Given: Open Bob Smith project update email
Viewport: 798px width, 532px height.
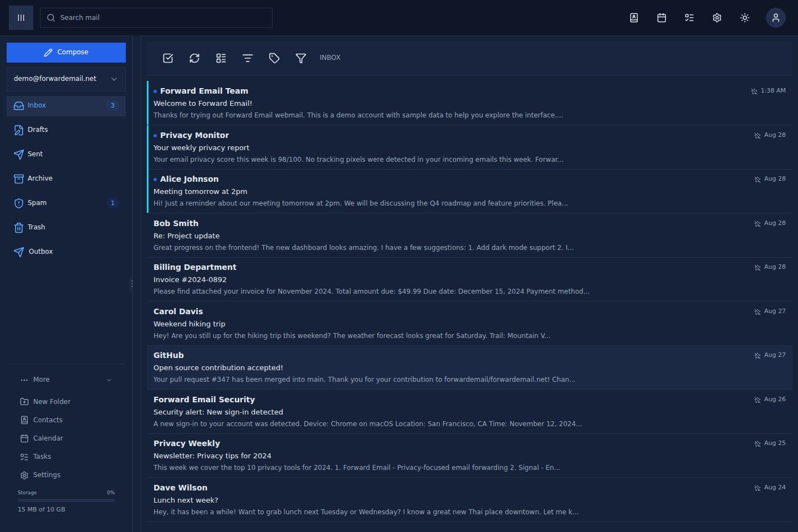Looking at the screenshot, I should 469,236.
